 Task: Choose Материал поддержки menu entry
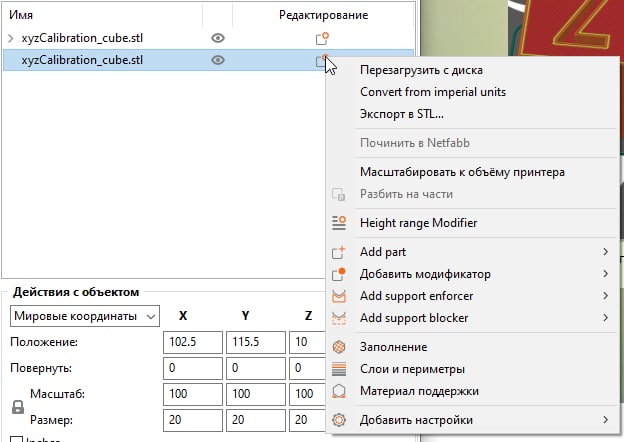pos(419,391)
